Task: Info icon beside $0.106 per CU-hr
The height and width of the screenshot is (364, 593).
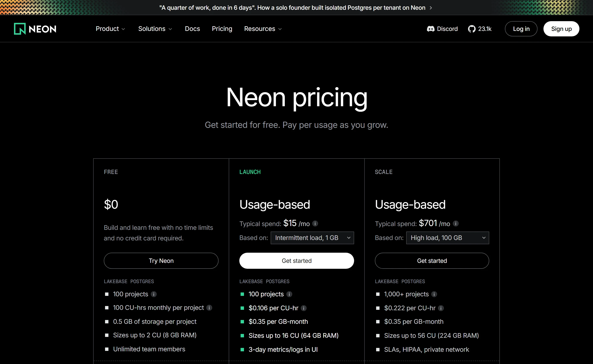Action: coord(304,308)
